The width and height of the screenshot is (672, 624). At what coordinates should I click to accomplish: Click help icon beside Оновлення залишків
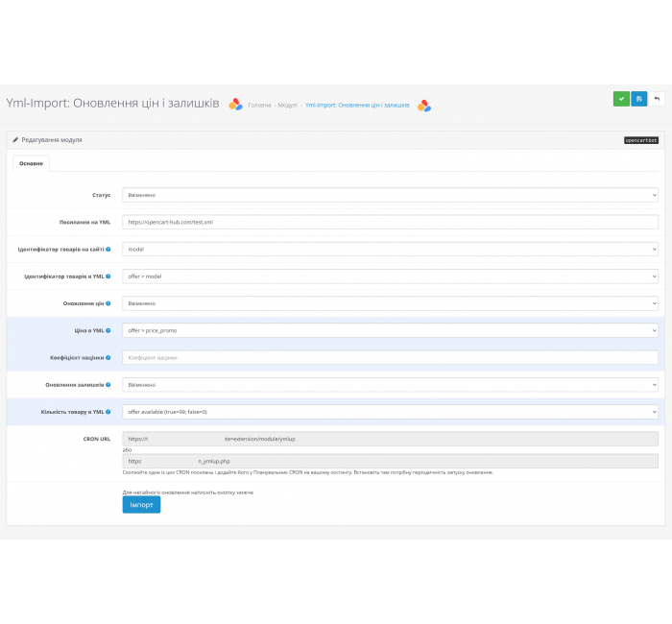point(108,385)
